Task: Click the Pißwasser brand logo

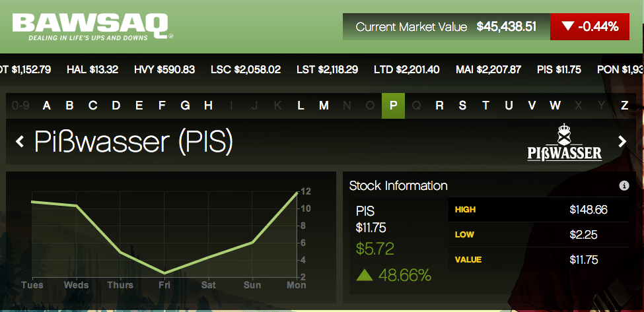Action: (564, 142)
